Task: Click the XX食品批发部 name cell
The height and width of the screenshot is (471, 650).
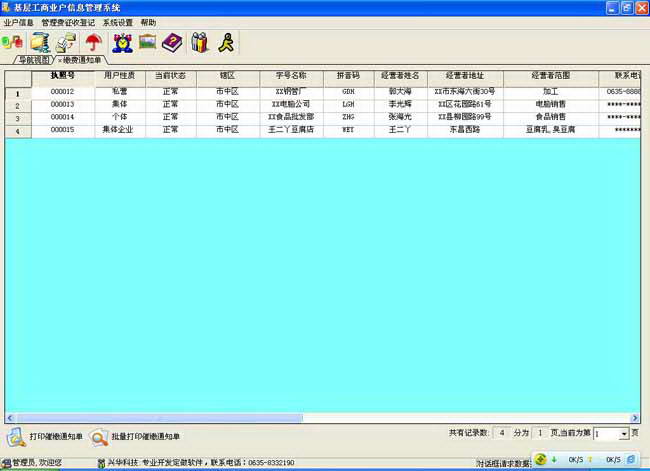Action: (291, 117)
